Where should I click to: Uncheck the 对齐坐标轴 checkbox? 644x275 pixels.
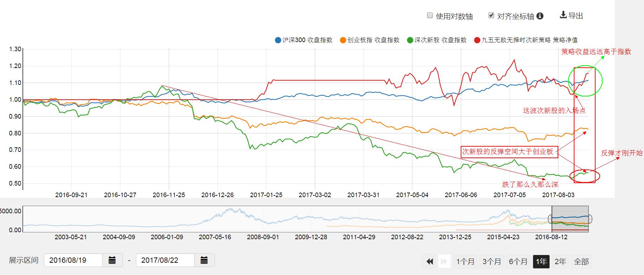[x=491, y=15]
